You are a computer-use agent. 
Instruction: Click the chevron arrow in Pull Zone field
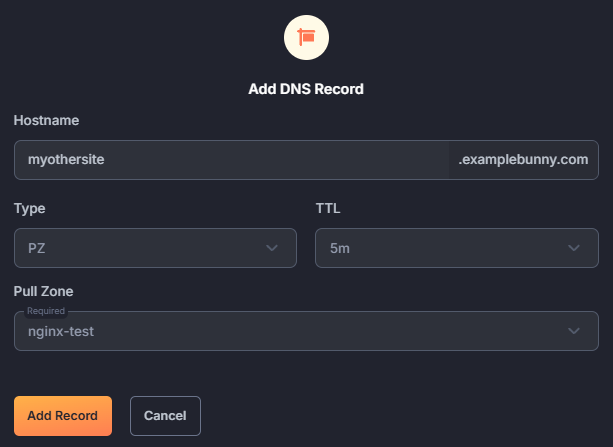pyautogui.click(x=574, y=331)
